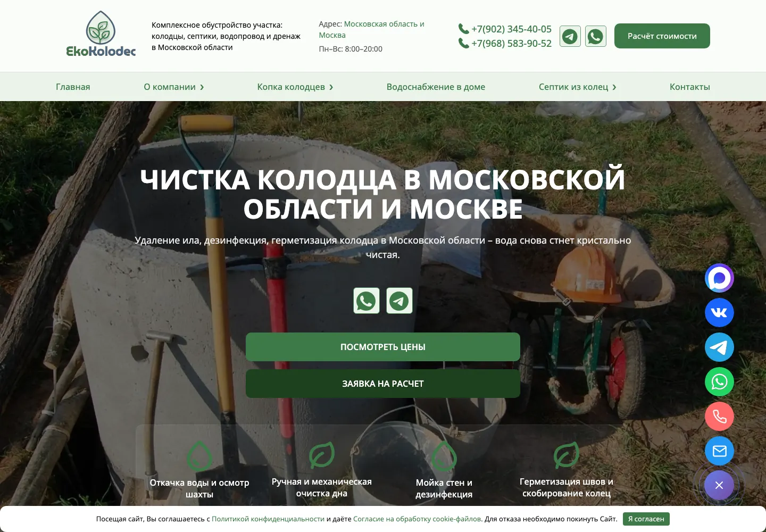Click the EkoKolodec logo
The width and height of the screenshot is (766, 532).
pos(101,34)
